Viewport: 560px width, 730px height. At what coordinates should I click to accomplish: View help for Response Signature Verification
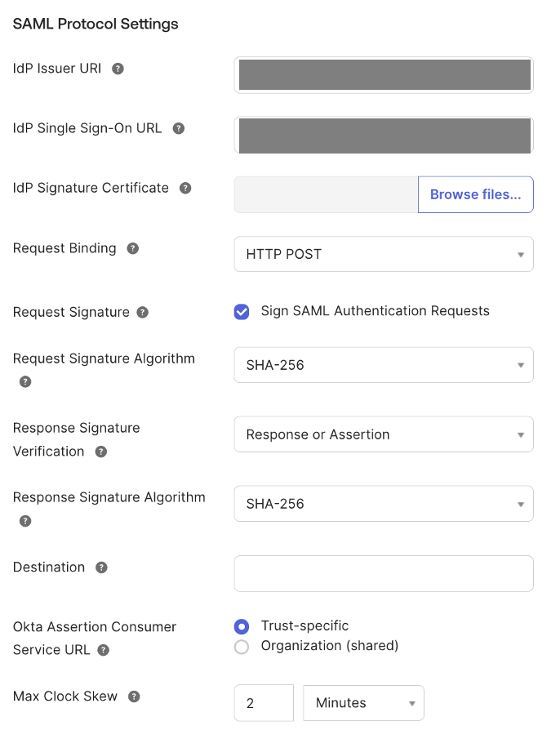point(101,452)
